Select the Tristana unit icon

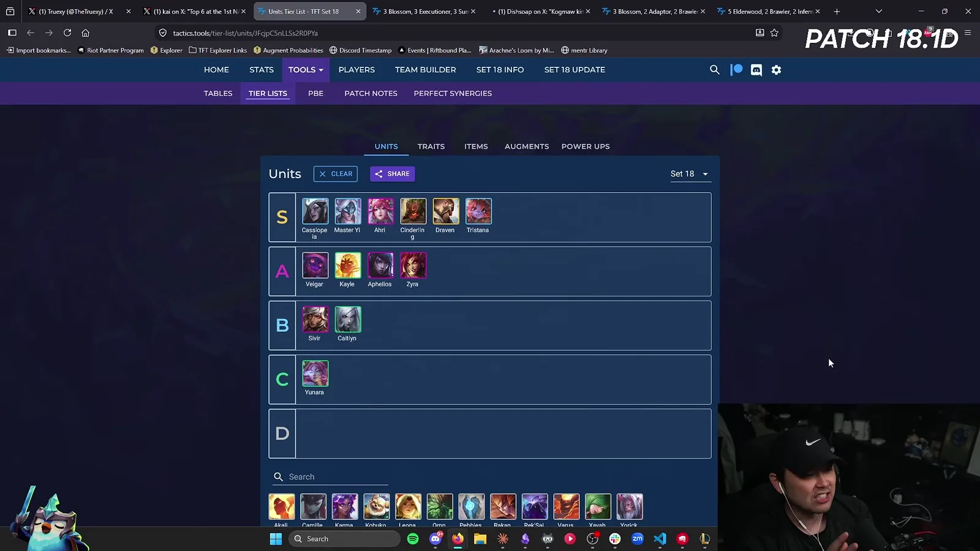pyautogui.click(x=478, y=211)
